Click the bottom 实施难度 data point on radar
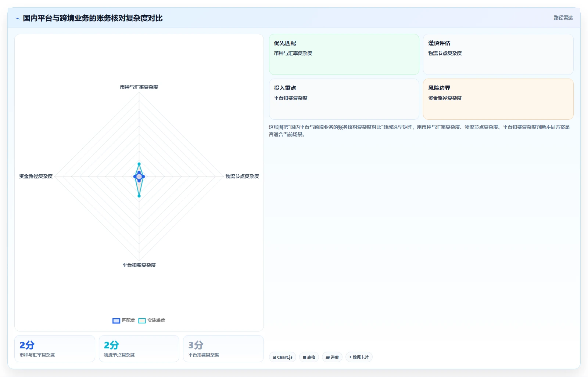The width and height of the screenshot is (588, 377). pos(139,196)
